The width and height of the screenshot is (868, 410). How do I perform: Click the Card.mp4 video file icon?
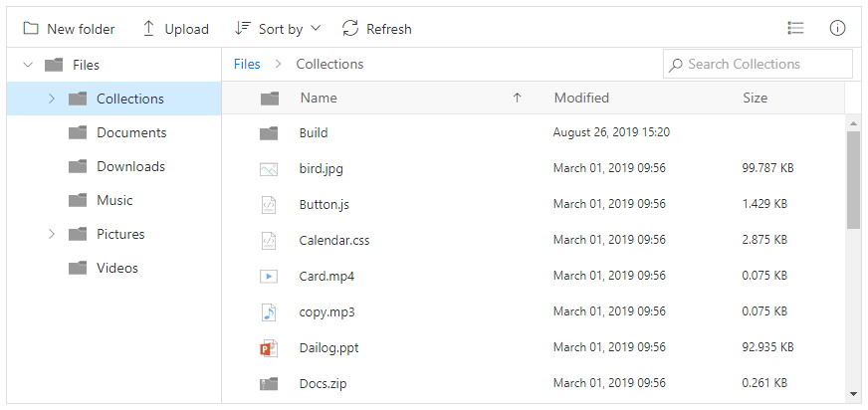268,277
